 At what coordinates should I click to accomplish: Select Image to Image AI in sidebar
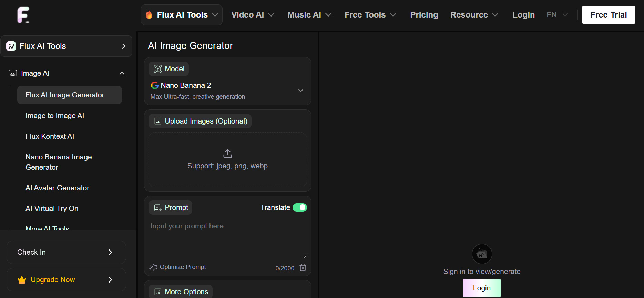tap(55, 116)
